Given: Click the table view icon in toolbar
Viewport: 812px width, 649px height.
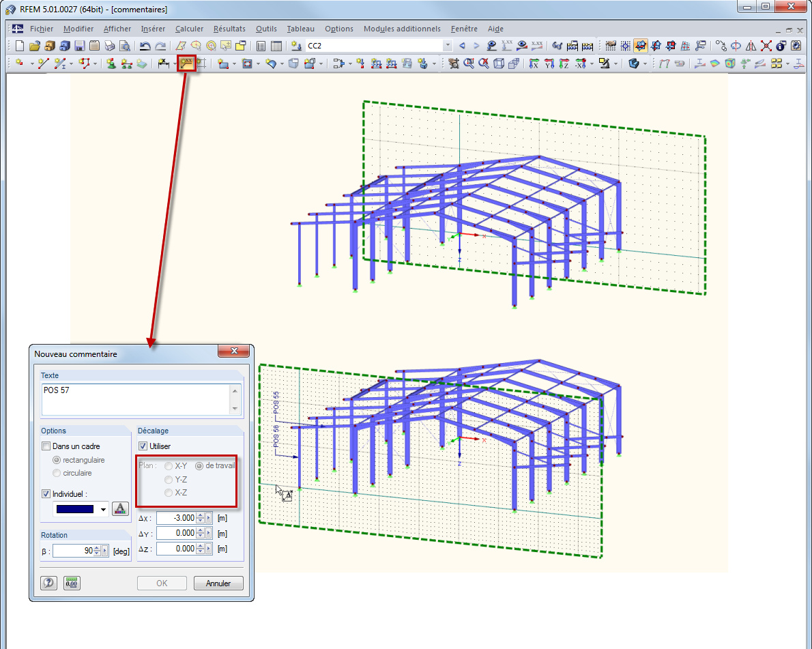Looking at the screenshot, I should (276, 46).
